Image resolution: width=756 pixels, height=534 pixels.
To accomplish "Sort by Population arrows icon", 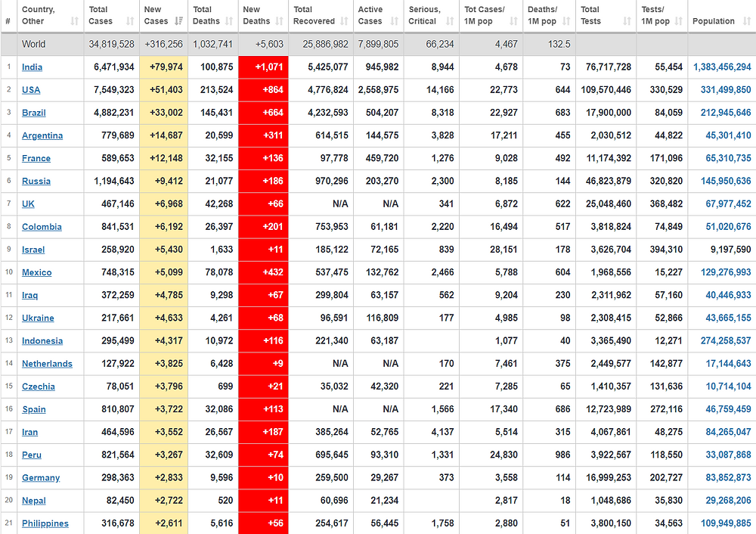I will [x=747, y=21].
